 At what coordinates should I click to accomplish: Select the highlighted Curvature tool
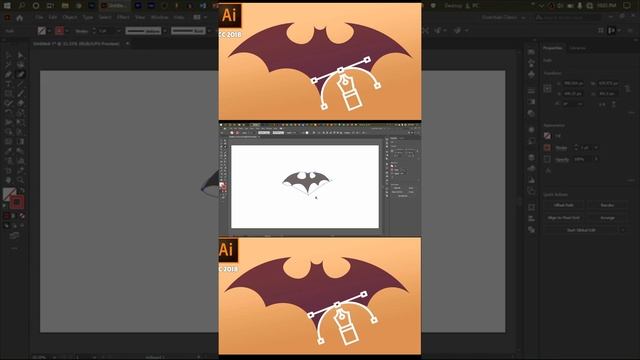20,74
